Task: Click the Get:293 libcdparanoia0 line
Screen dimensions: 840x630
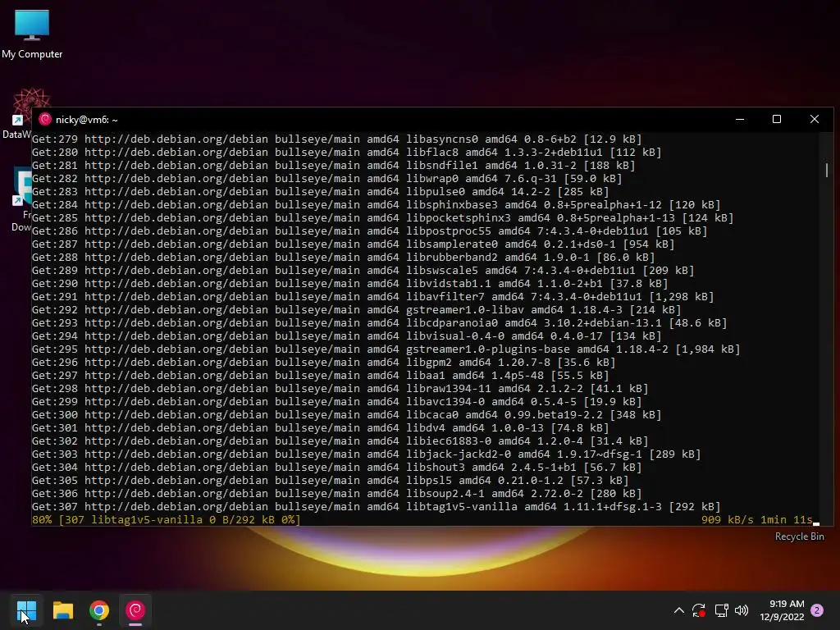Action: click(x=379, y=323)
